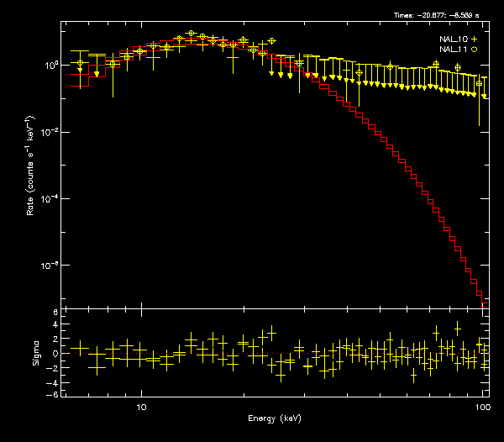Click the 4 tick label on Sigma axis
Screen dimensions: 504x442
point(55,325)
